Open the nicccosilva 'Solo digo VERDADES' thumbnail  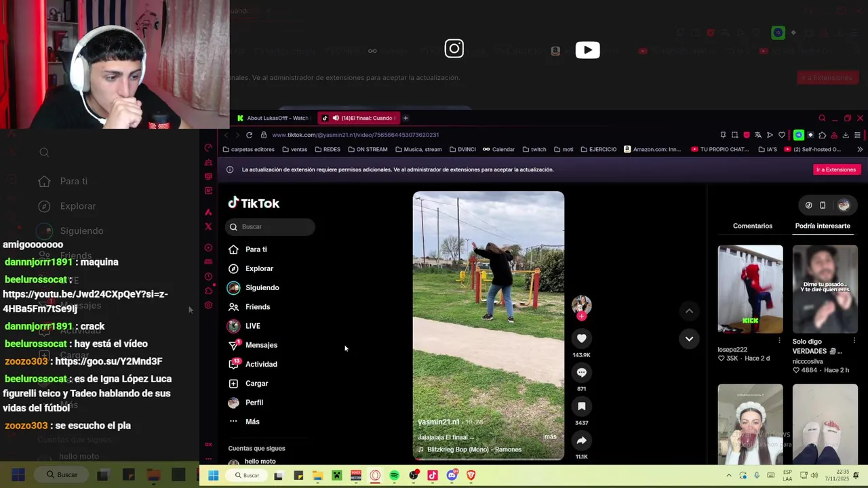(825, 289)
